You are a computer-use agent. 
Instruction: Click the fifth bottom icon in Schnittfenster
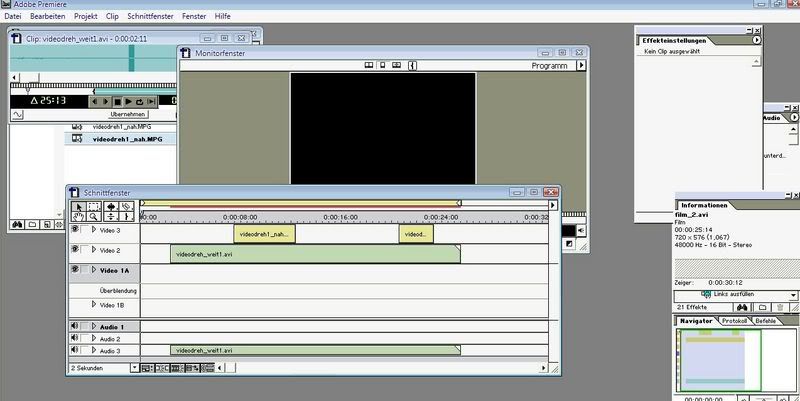point(207,368)
